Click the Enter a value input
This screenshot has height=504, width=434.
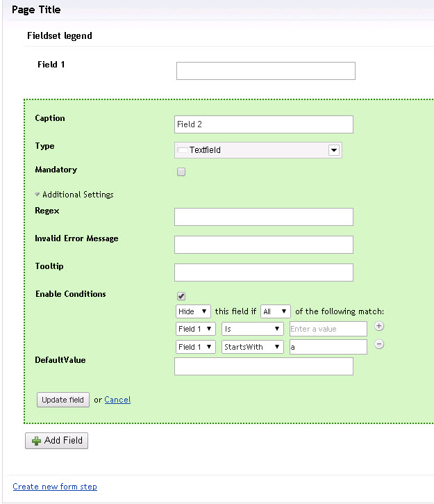point(328,329)
